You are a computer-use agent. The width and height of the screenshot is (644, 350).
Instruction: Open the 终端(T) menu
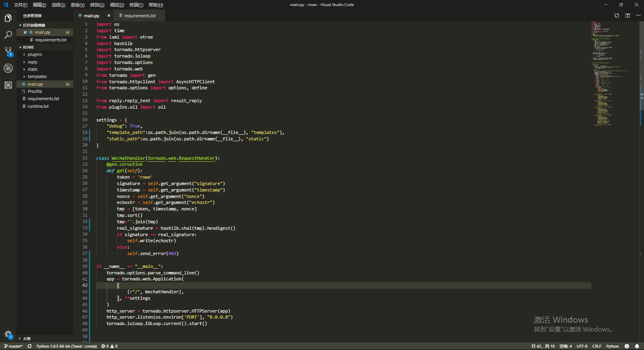(136, 5)
